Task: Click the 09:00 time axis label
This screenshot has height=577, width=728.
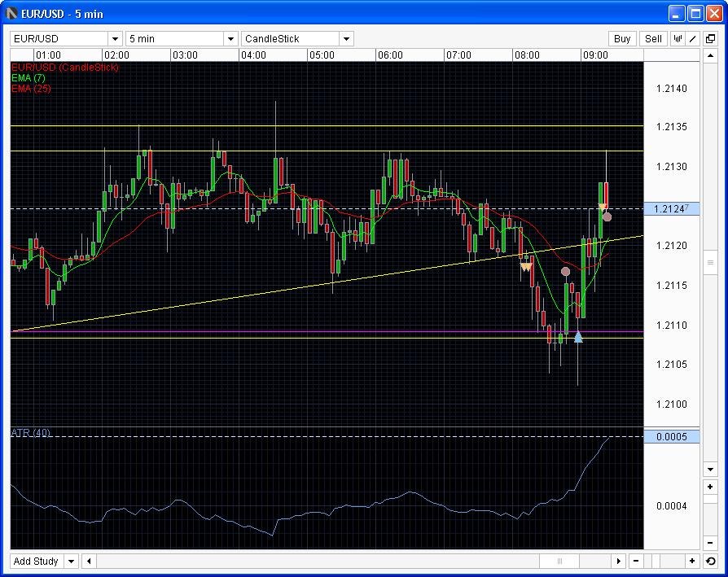Action: (595, 55)
